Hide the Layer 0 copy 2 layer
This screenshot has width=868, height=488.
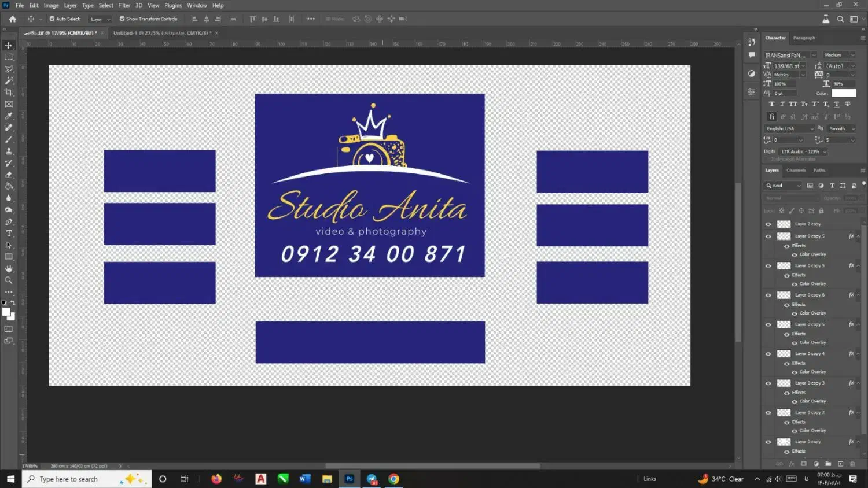(768, 413)
